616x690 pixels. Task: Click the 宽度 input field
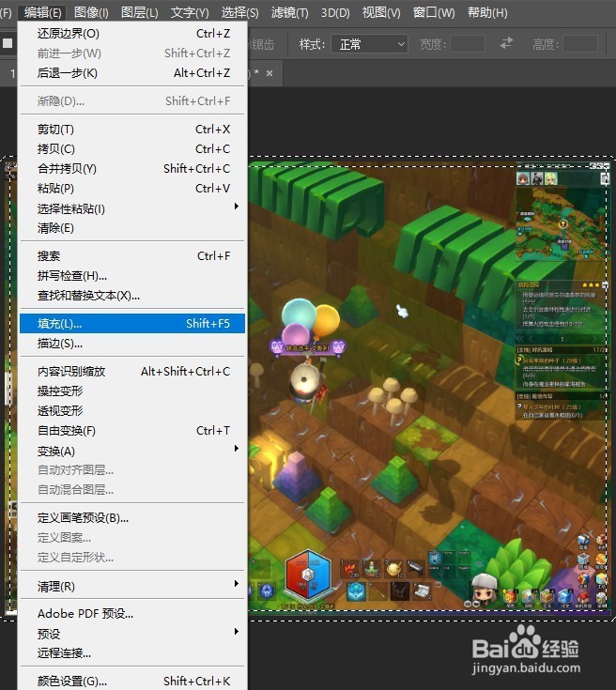pos(468,44)
